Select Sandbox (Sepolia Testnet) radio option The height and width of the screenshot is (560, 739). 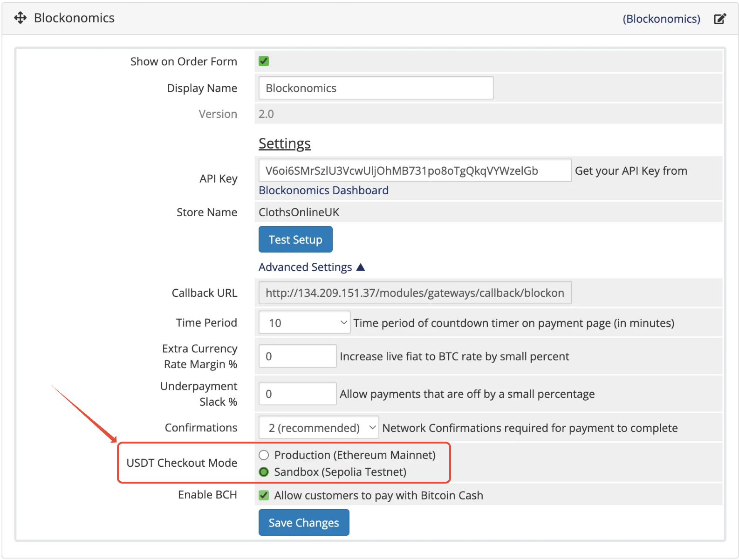coord(264,472)
